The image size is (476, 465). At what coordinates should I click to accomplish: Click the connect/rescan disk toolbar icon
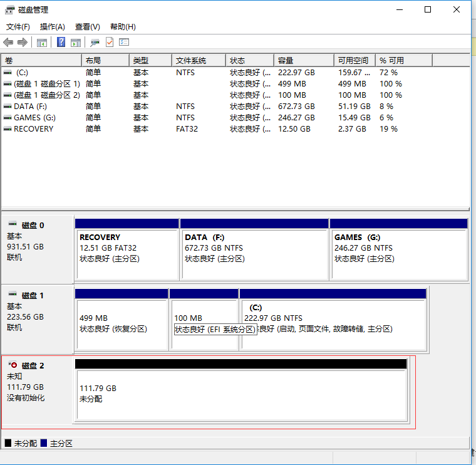95,42
